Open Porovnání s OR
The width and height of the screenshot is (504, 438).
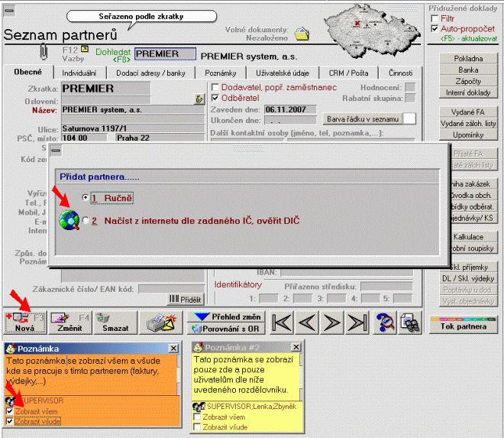(226, 329)
